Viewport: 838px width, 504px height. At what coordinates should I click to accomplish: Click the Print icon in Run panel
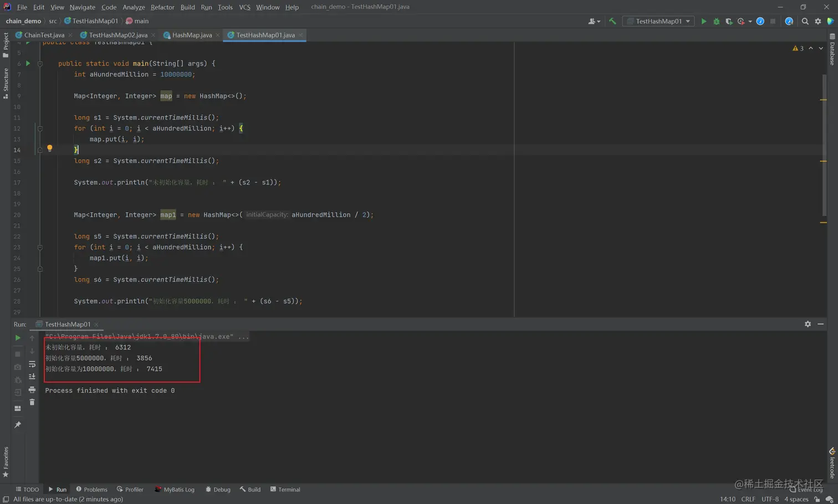click(x=32, y=389)
